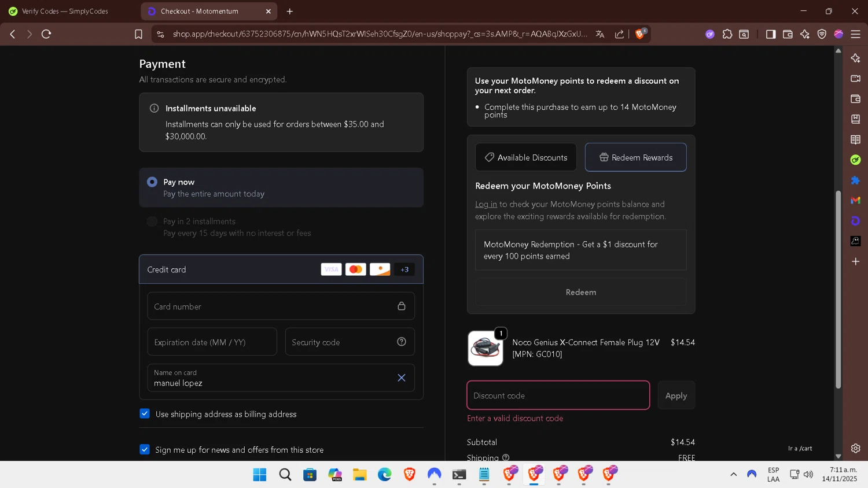Image resolution: width=868 pixels, height=488 pixels.
Task: Open Leo AI sparkle icon in toolbar
Action: pyautogui.click(x=805, y=34)
